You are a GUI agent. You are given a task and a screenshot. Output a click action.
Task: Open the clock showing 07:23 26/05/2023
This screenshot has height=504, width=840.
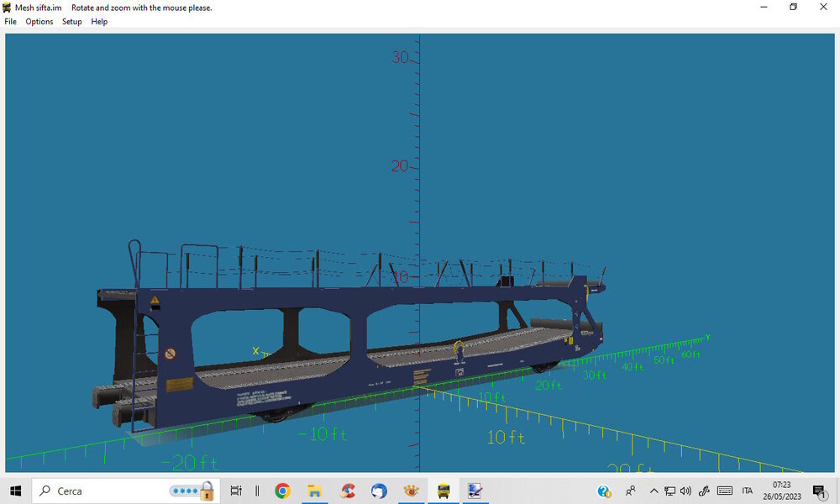782,491
